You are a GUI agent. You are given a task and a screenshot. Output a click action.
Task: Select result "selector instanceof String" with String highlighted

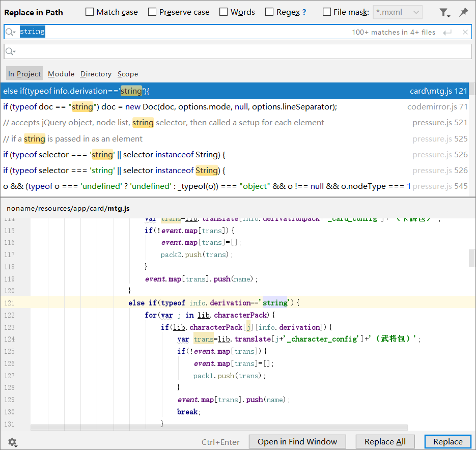[234, 171]
